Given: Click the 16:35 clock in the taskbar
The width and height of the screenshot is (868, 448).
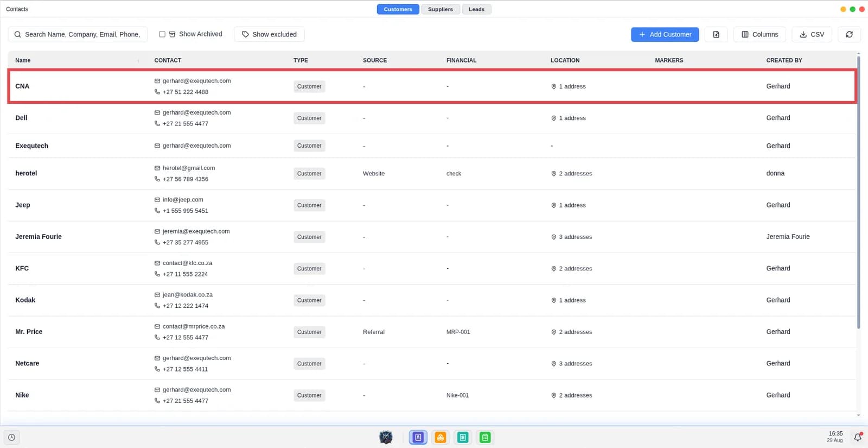Looking at the screenshot, I should pyautogui.click(x=835, y=434).
